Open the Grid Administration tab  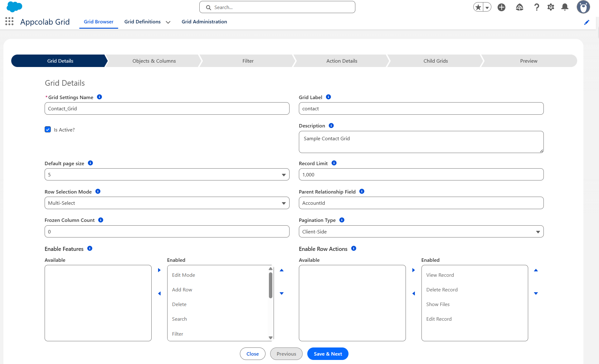204,22
